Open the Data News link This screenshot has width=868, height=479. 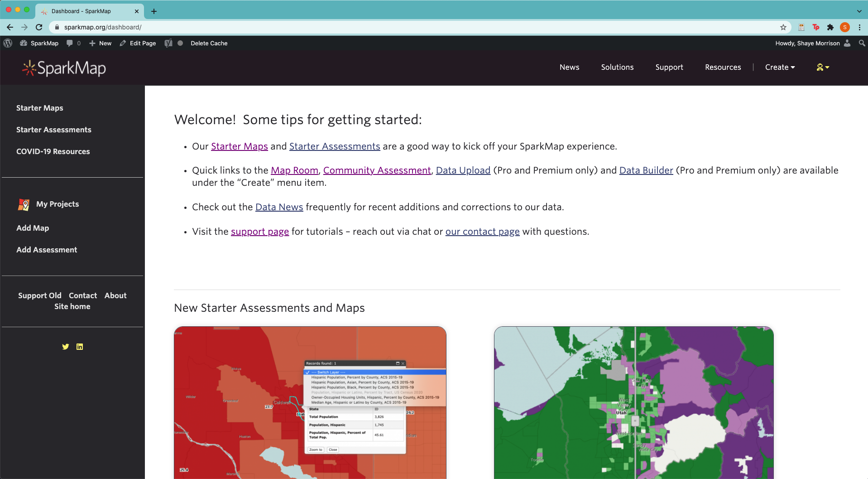coord(279,207)
